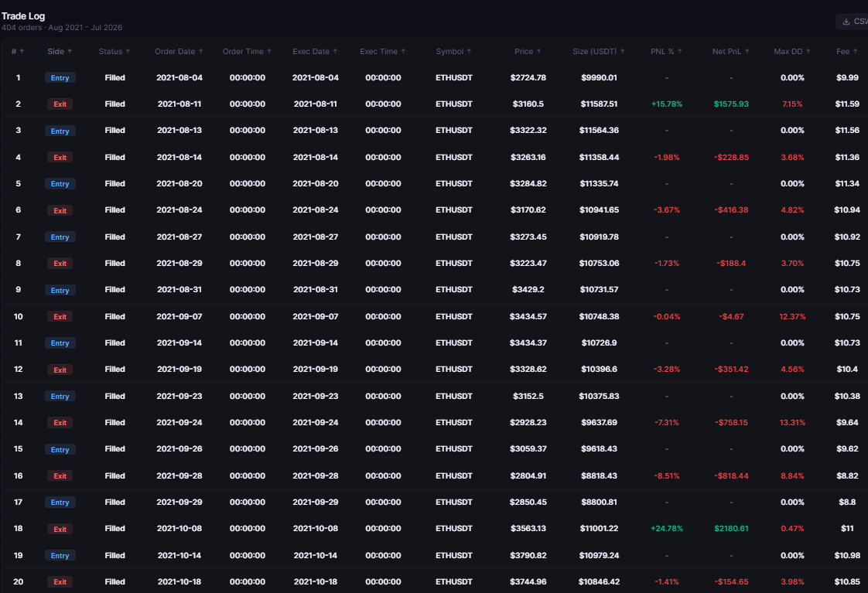This screenshot has height=593, width=868.
Task: Select max drawdown 13.31%
Action: coord(792,422)
